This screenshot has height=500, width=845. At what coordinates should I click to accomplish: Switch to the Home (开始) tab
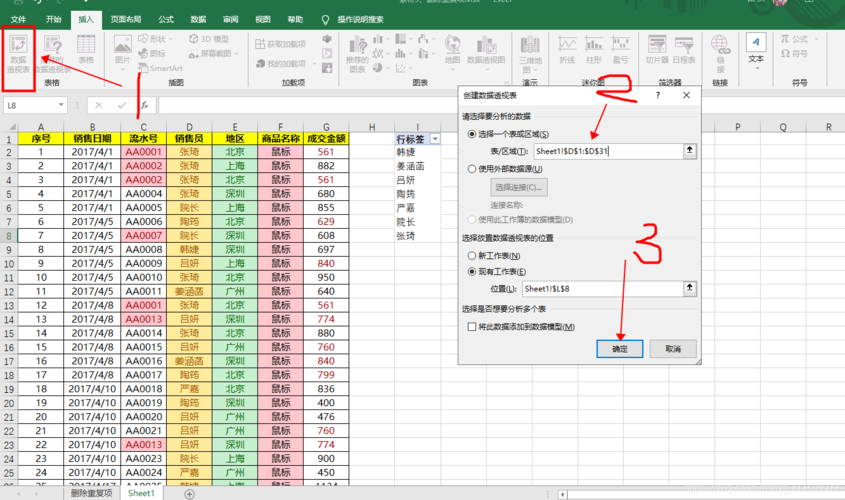coord(54,19)
